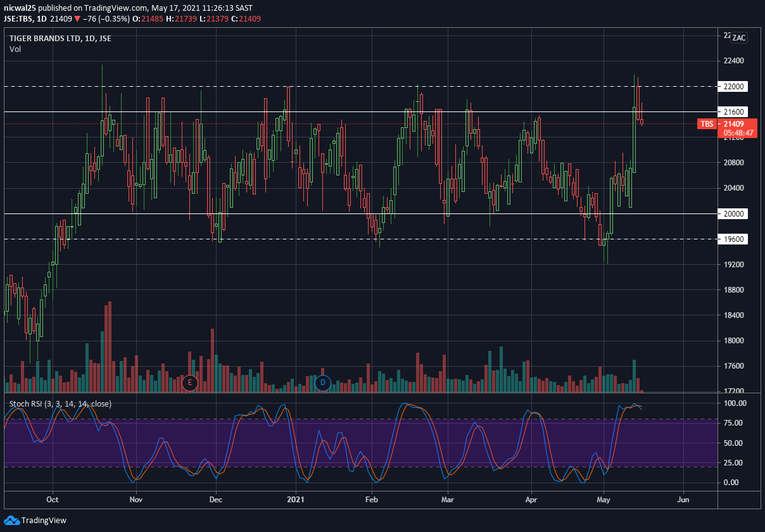Click the 17200 price axis label

[733, 391]
